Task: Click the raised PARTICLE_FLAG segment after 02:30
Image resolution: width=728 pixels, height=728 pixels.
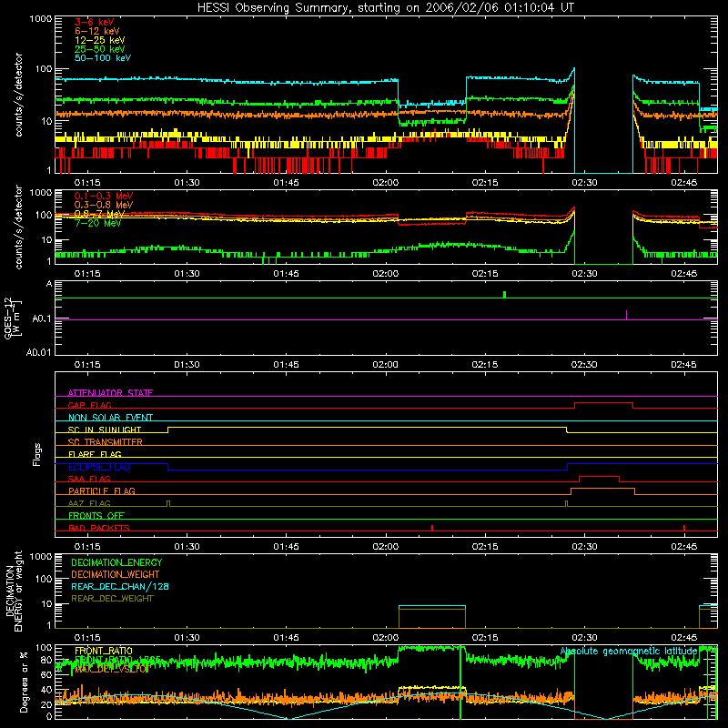Action: pos(602,489)
